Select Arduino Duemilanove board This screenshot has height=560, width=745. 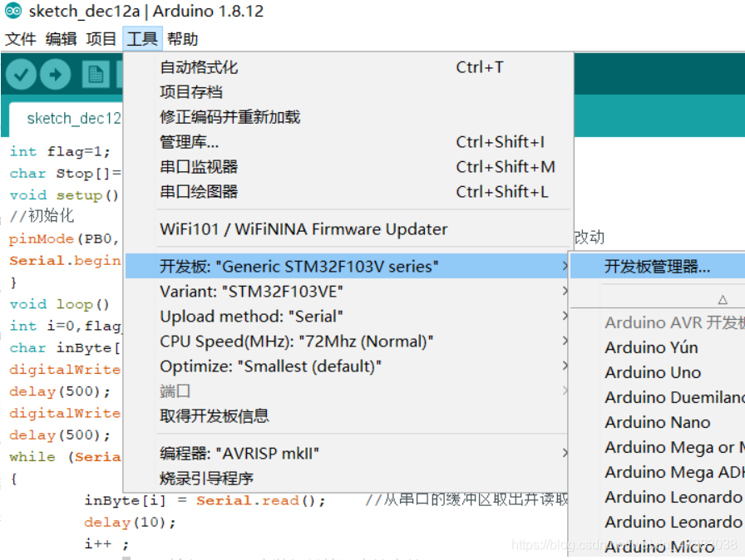tap(658, 398)
